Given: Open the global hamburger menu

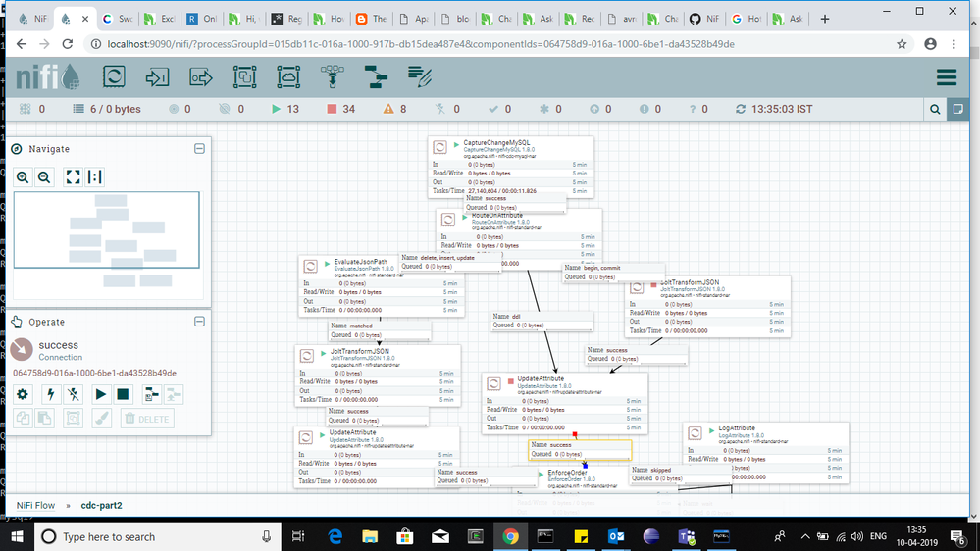Looking at the screenshot, I should coord(947,77).
